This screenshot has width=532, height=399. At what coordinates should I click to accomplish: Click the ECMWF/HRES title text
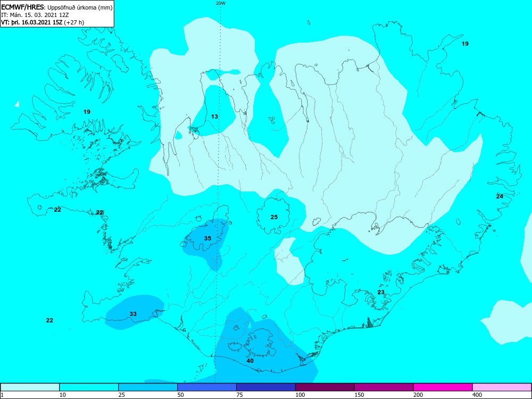[22, 7]
